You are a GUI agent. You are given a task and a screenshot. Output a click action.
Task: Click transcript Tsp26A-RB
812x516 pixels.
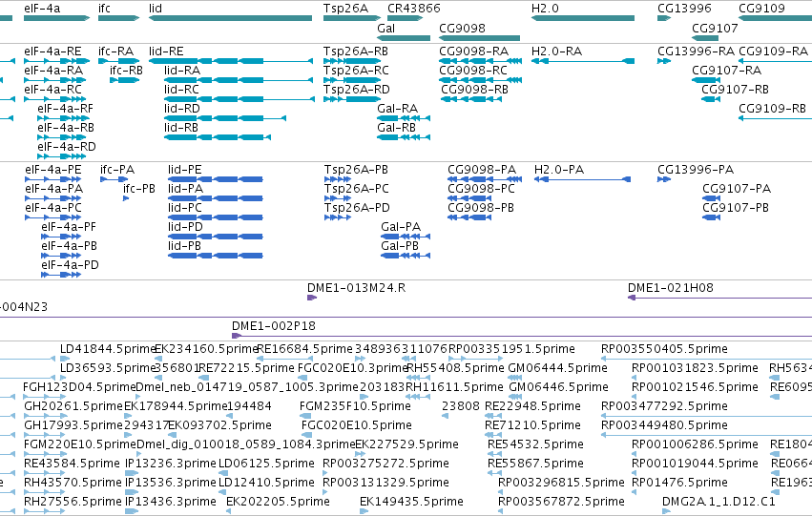(356, 52)
